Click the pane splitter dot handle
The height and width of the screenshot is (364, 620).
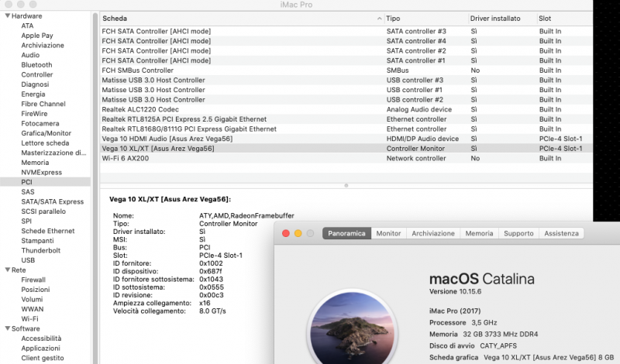pos(346,185)
